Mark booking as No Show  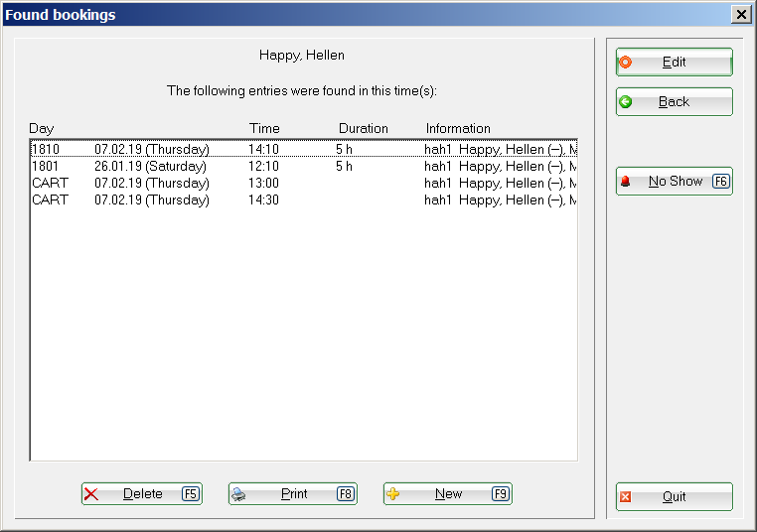click(x=675, y=182)
